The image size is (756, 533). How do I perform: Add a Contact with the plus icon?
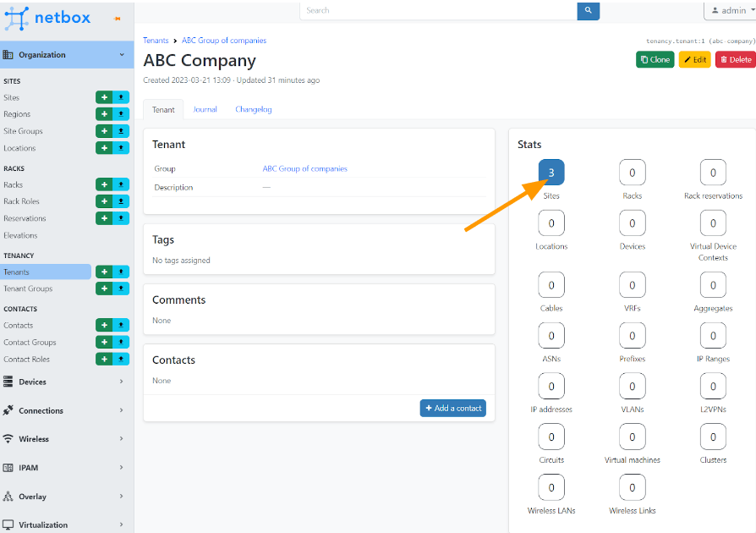coord(104,326)
